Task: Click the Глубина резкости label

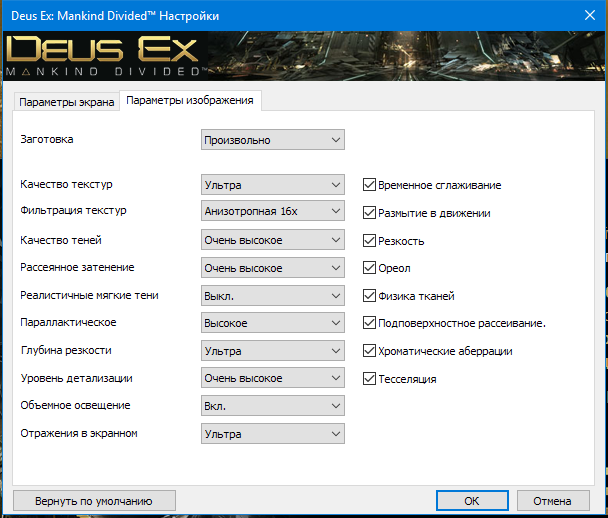Action: point(66,350)
